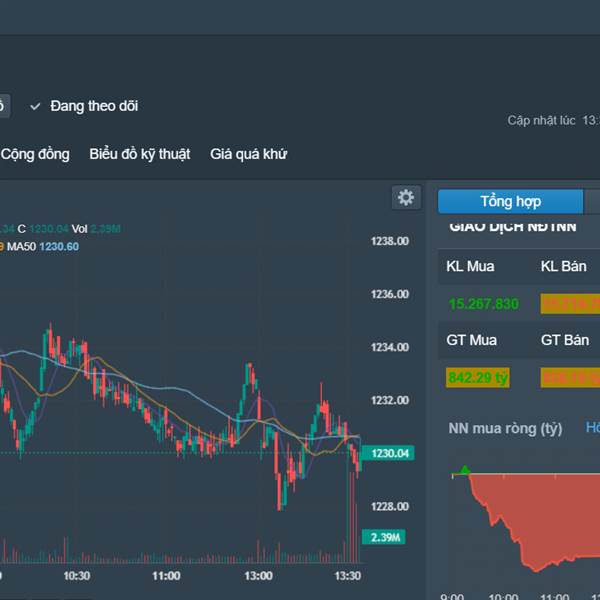Click the KL Bán column header
Screen dimensions: 600x600
click(x=564, y=266)
